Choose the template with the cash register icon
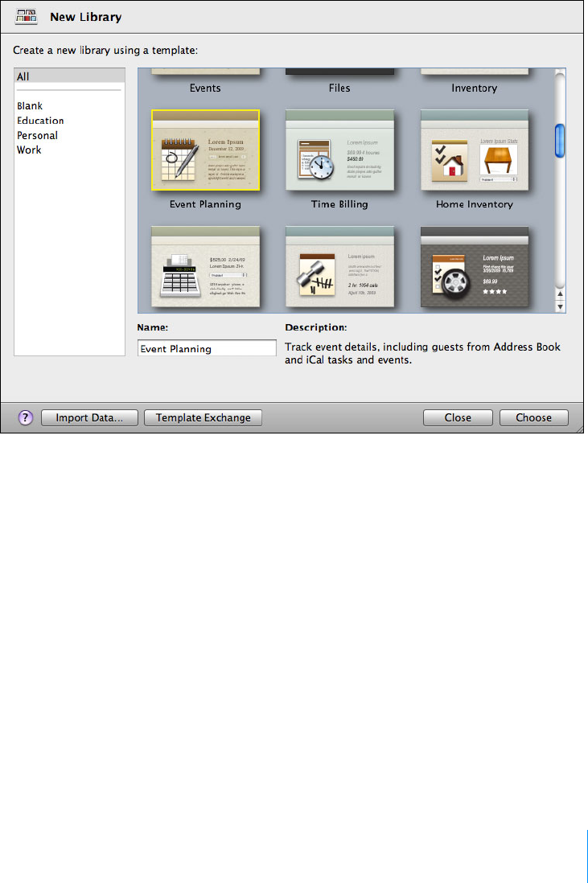This screenshot has width=588, height=883. click(x=206, y=267)
